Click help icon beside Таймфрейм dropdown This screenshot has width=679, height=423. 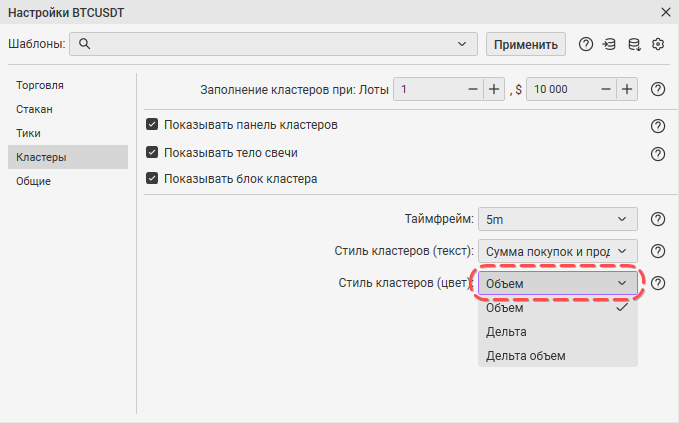point(658,219)
